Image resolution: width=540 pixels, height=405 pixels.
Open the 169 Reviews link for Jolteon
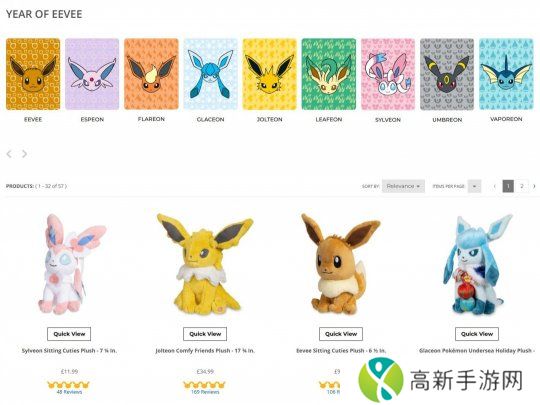pos(205,392)
